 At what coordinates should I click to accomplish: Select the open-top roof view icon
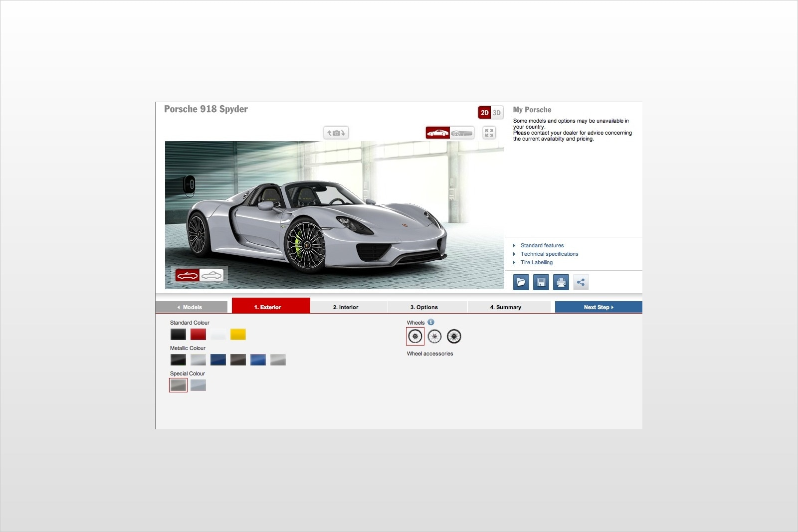click(188, 275)
